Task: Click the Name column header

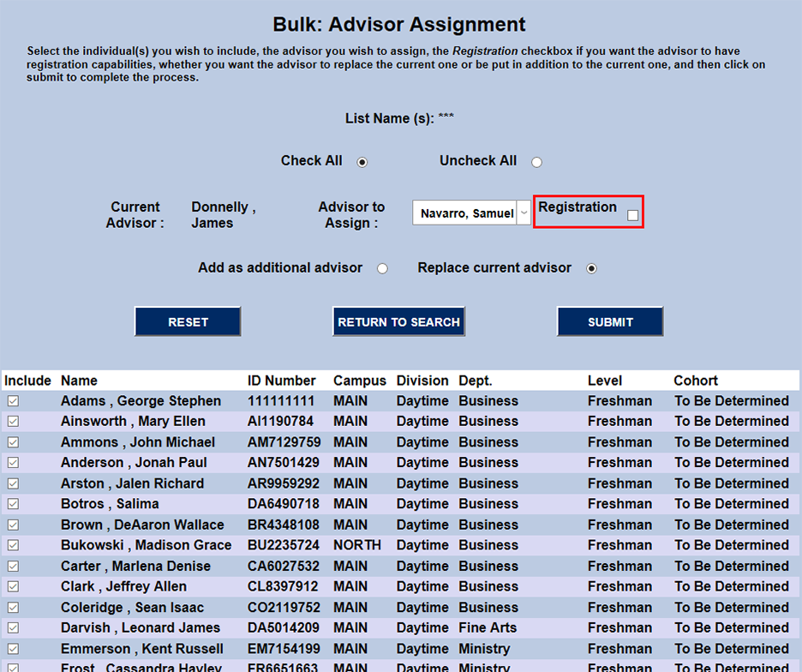Action: coord(81,380)
